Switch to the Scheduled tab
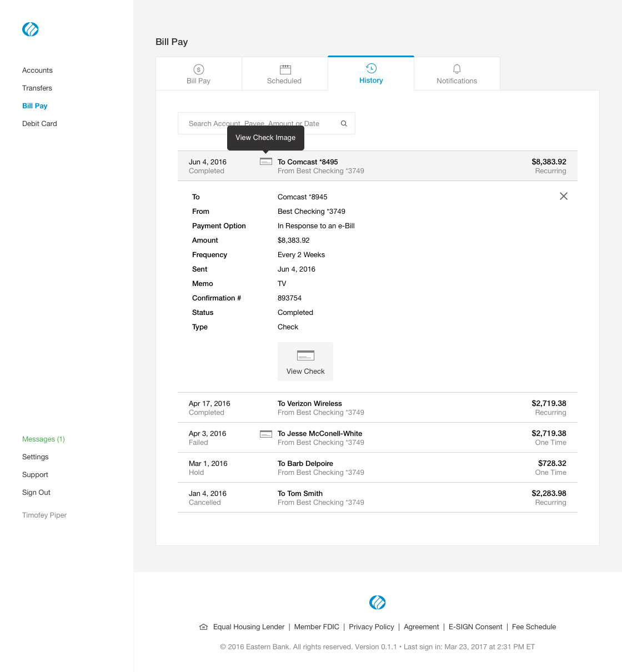 coord(284,73)
